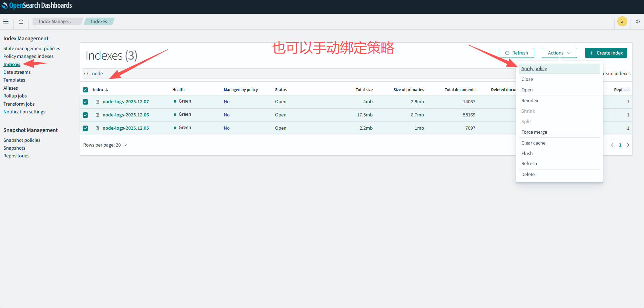Uncheck the select-all checkbox in the header row

pyautogui.click(x=85, y=90)
